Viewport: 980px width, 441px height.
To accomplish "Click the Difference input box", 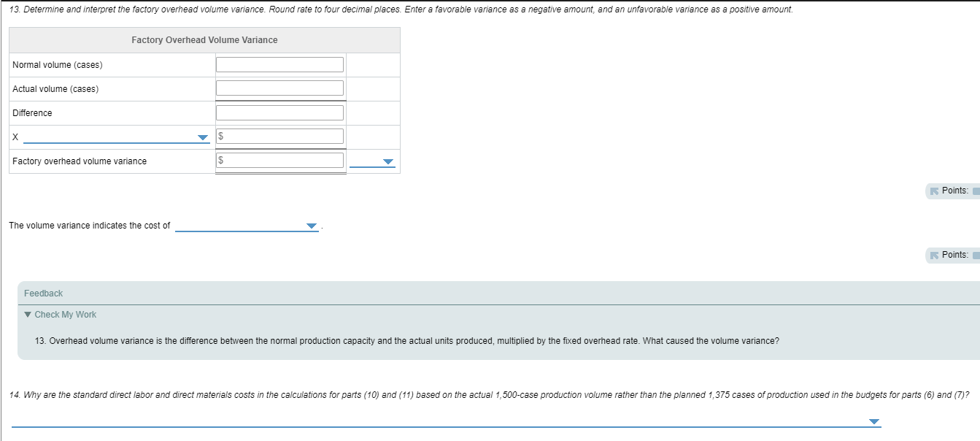I will coord(279,112).
